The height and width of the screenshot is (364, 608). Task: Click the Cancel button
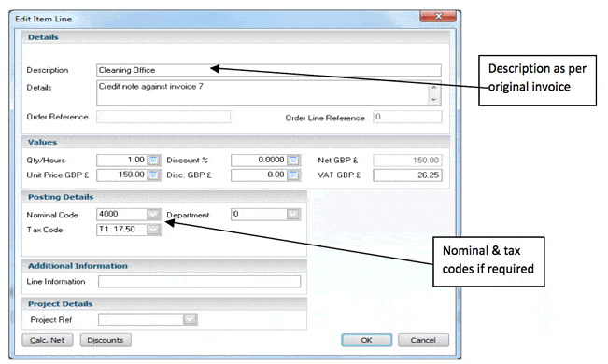pyautogui.click(x=423, y=340)
